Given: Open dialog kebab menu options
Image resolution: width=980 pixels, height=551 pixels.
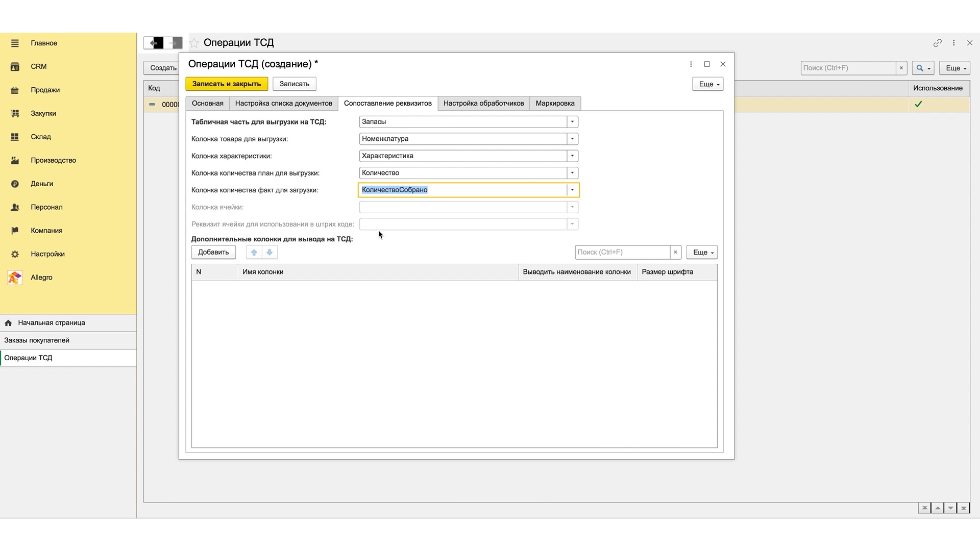Looking at the screenshot, I should pos(691,64).
